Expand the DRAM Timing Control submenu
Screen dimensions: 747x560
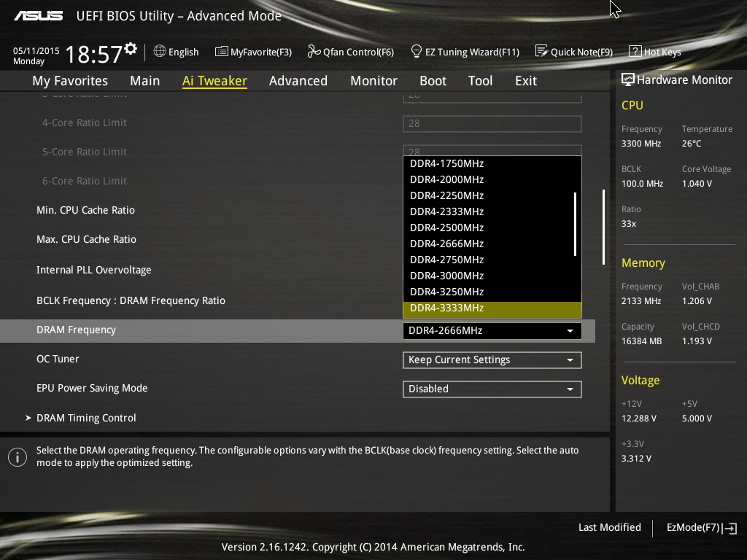pyautogui.click(x=86, y=418)
